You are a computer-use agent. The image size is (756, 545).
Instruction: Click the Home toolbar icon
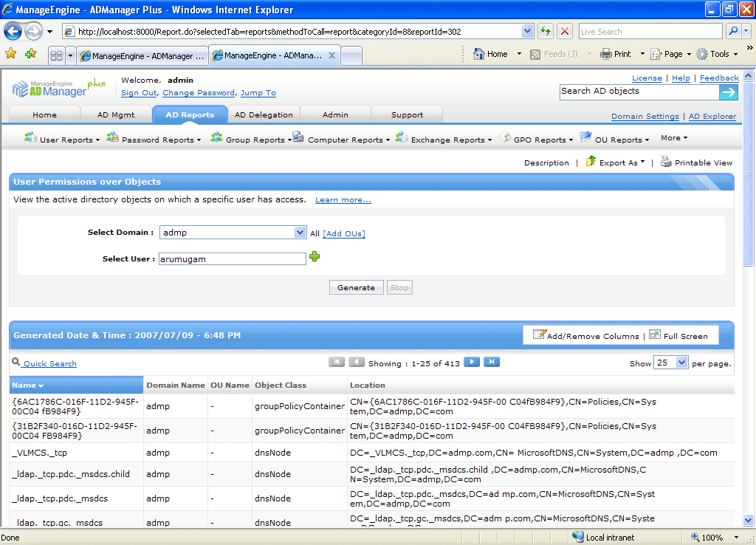tap(478, 54)
